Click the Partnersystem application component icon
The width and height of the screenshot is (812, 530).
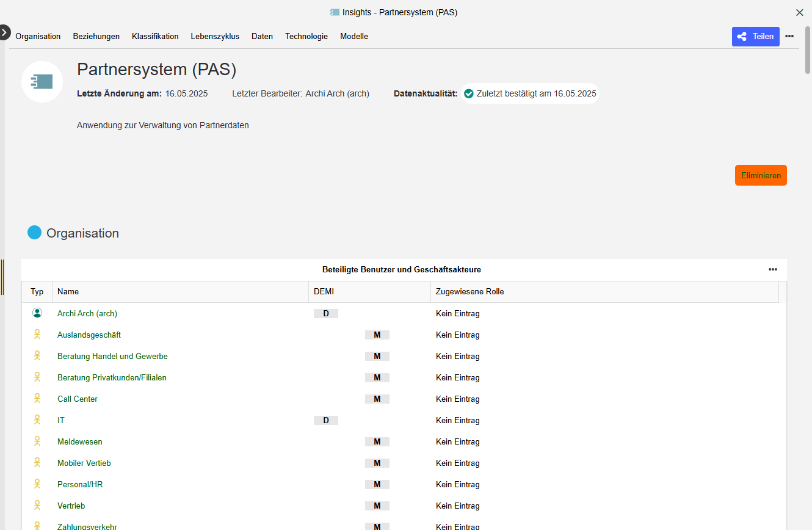(x=42, y=82)
